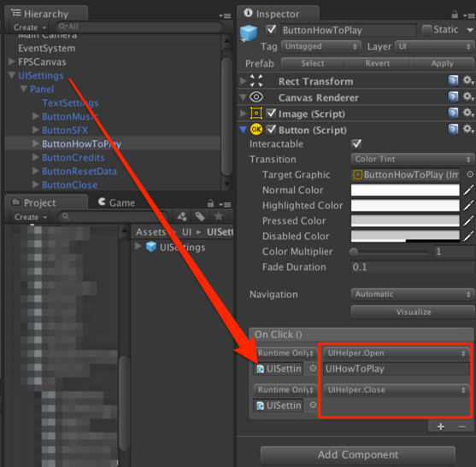Toggle Button (Script) enabled checkbox

point(271,130)
